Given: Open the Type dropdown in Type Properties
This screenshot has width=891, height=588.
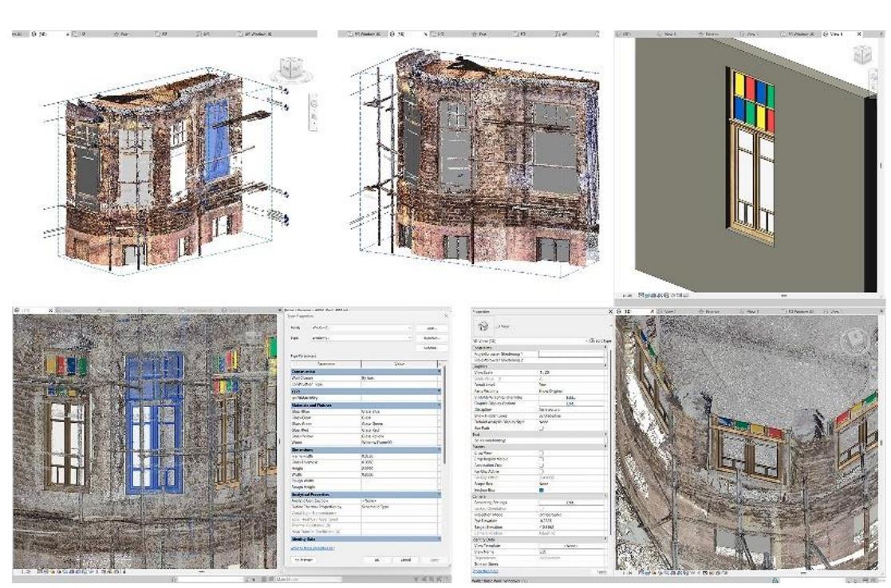Looking at the screenshot, I should [409, 338].
